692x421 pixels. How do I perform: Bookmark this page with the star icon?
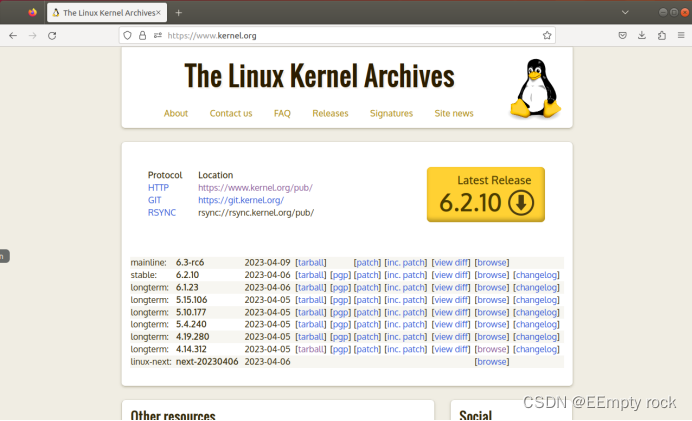click(547, 36)
